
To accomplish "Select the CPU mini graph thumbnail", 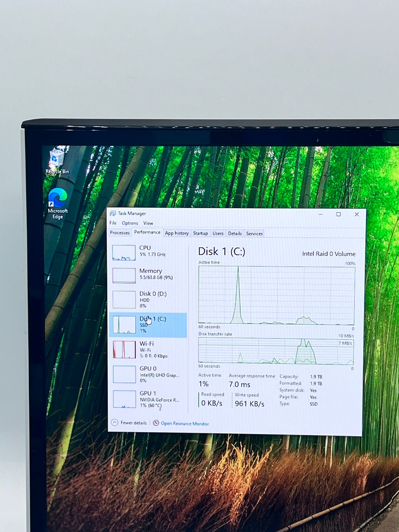I will pos(124,253).
